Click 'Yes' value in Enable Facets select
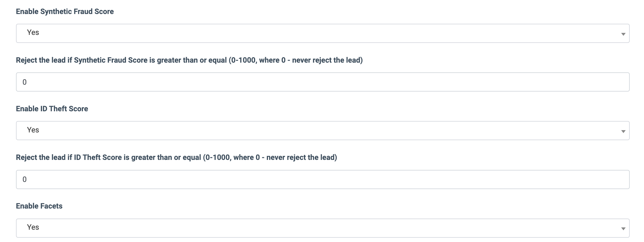Screen dimensions: 644x242 pyautogui.click(x=33, y=227)
